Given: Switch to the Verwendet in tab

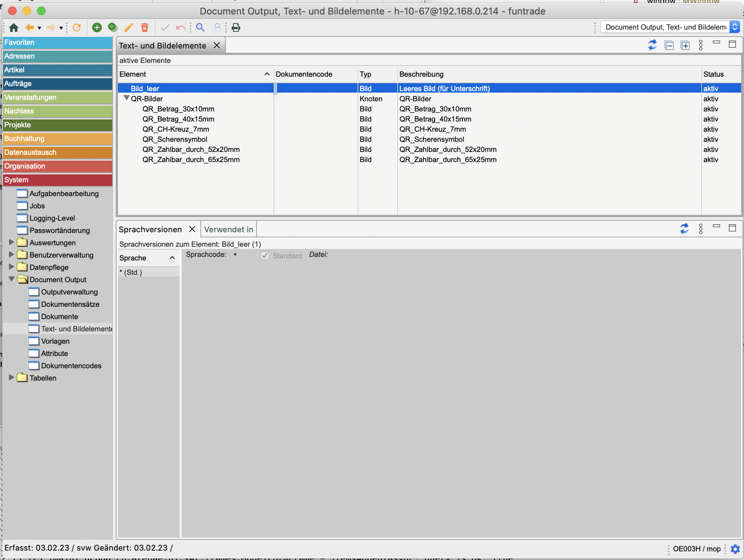Looking at the screenshot, I should 228,229.
